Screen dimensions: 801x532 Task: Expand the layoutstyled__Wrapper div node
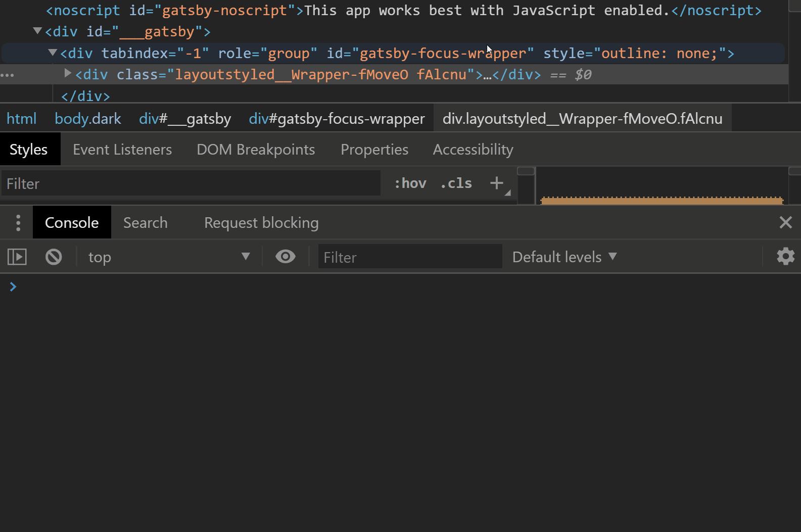coord(68,74)
